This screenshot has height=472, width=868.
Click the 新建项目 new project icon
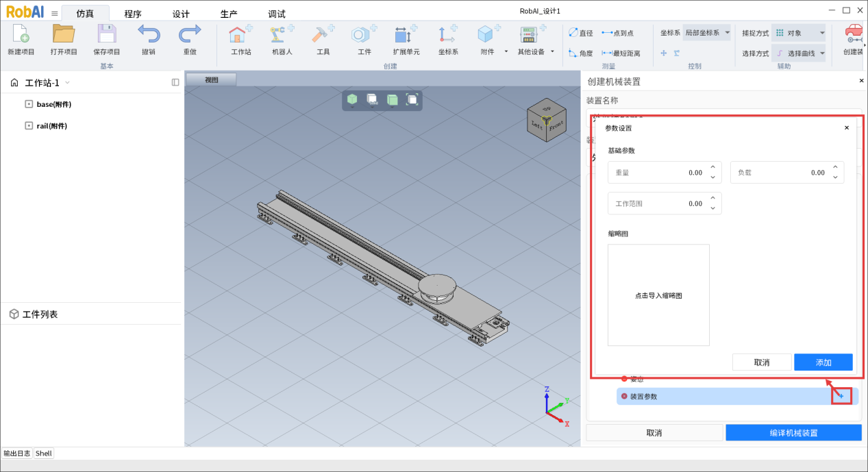click(x=21, y=34)
